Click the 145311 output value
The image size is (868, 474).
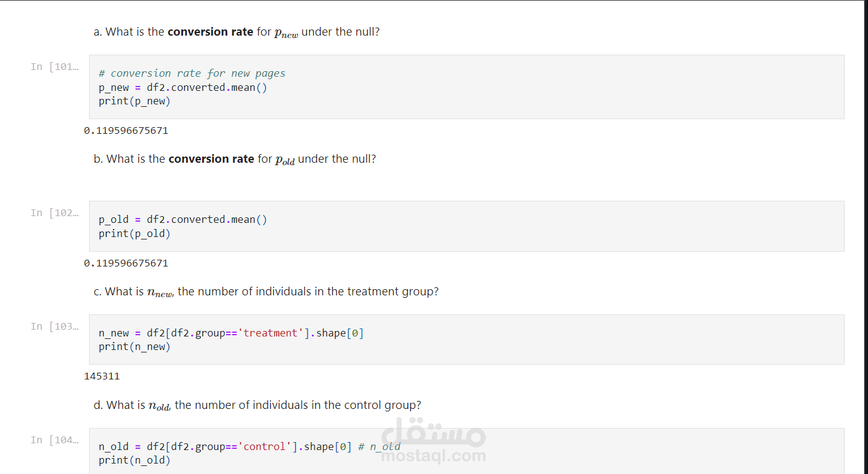(102, 376)
